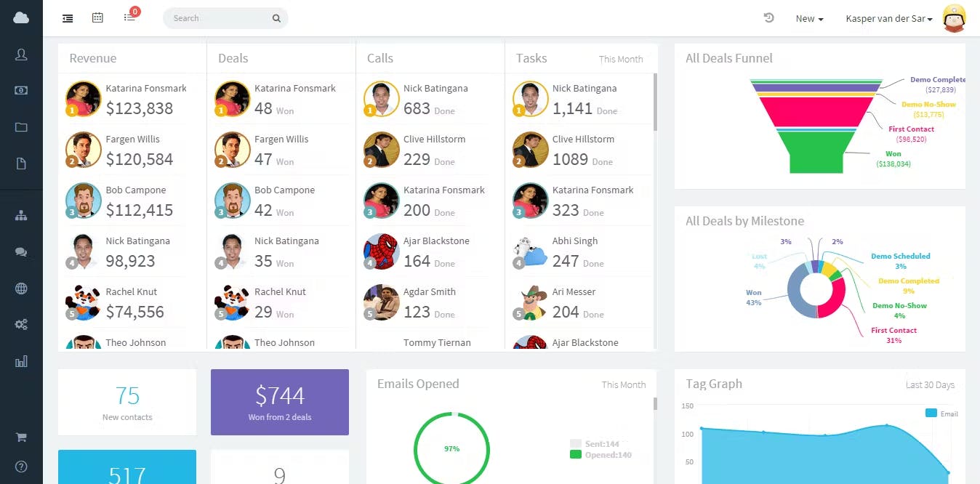980x484 pixels.
Task: Open the Contacts person icon in sidebar
Action: click(21, 55)
